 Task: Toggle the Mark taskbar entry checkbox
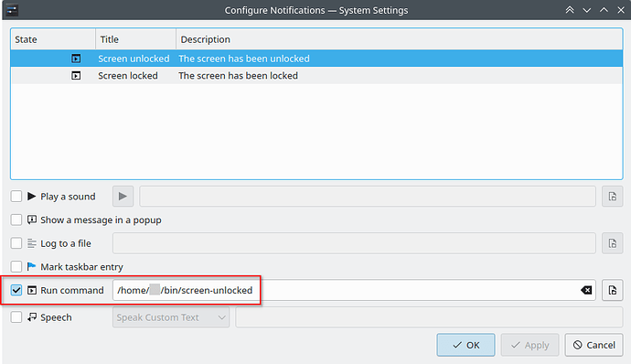16,266
